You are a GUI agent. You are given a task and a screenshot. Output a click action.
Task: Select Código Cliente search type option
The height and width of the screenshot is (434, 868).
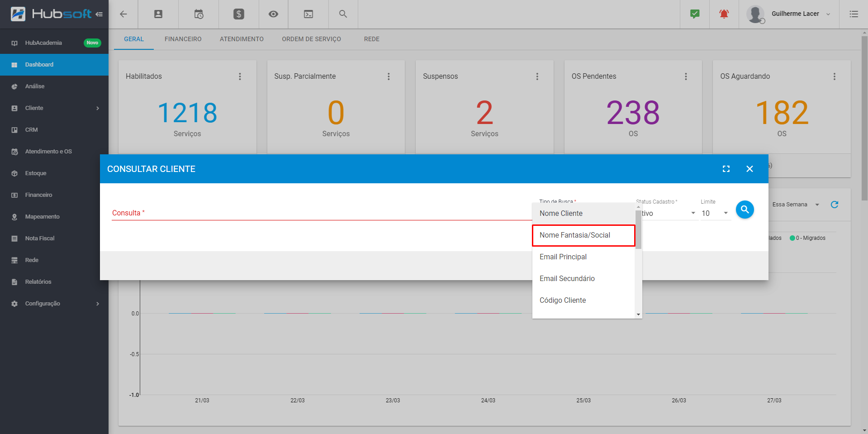coord(583,300)
